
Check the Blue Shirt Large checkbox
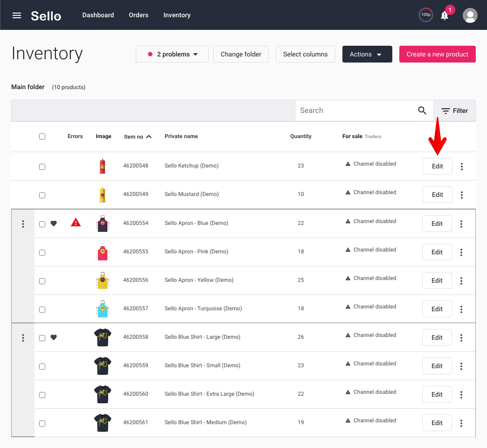42,338
